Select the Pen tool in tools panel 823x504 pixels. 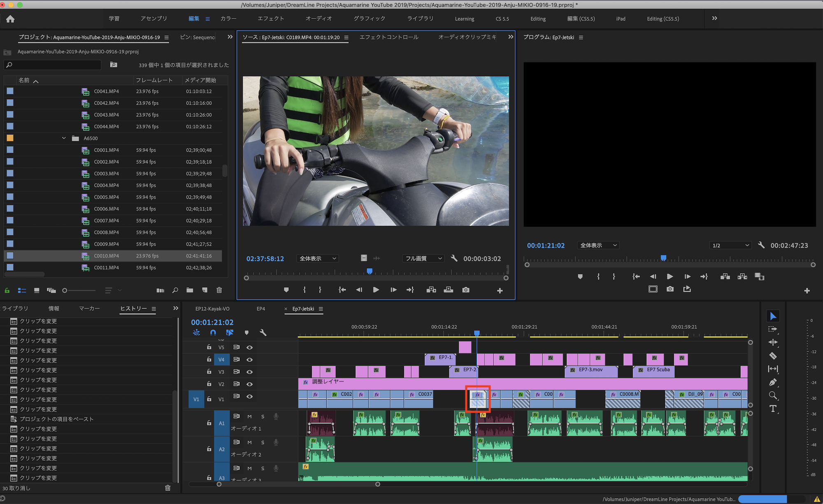(773, 382)
